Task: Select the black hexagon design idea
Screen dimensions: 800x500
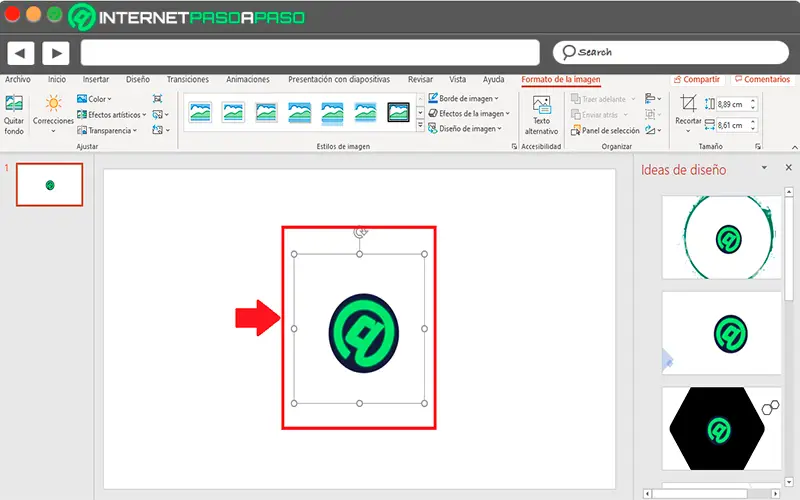Action: (721, 429)
